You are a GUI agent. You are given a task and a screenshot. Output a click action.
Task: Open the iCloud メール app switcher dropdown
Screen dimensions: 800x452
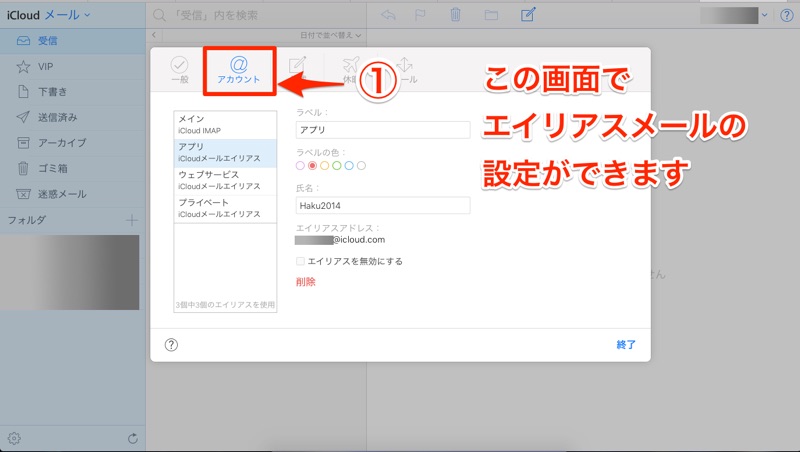[48, 15]
